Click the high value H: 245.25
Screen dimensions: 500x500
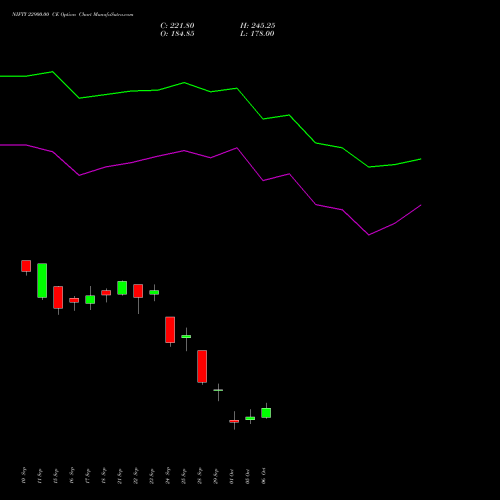257,26
